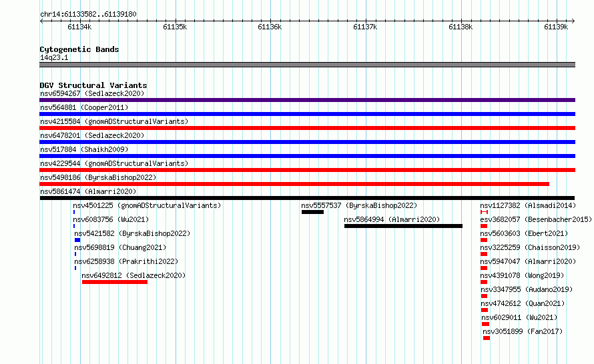Open variant label nsv517884 (Shaikh2009)

(x=84, y=149)
